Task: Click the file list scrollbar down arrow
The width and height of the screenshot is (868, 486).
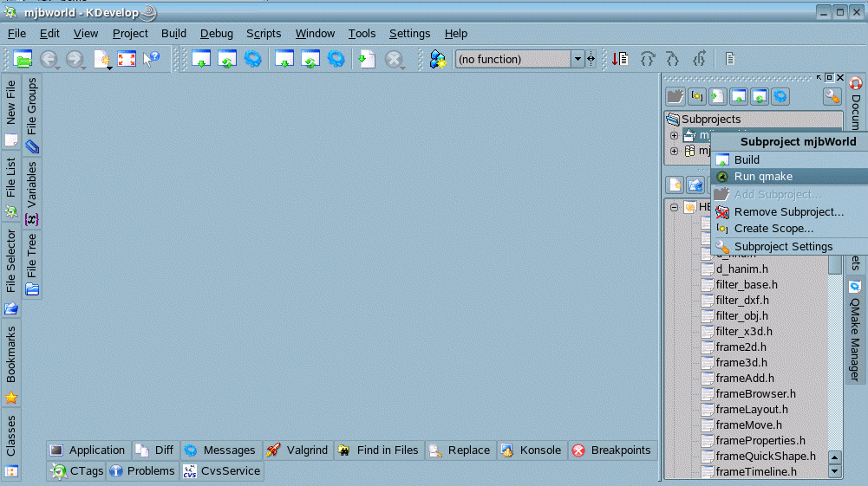Action: click(835, 471)
